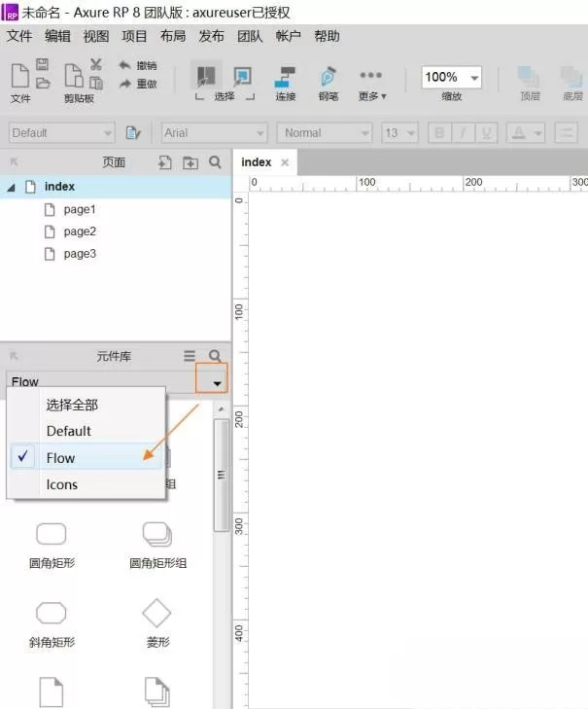Click the Paste clipboard icon
The width and height of the screenshot is (588, 709).
click(x=74, y=75)
